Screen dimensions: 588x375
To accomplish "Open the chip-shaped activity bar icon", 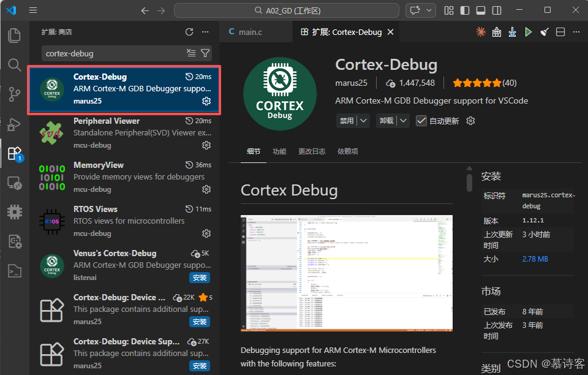I will coord(14,212).
